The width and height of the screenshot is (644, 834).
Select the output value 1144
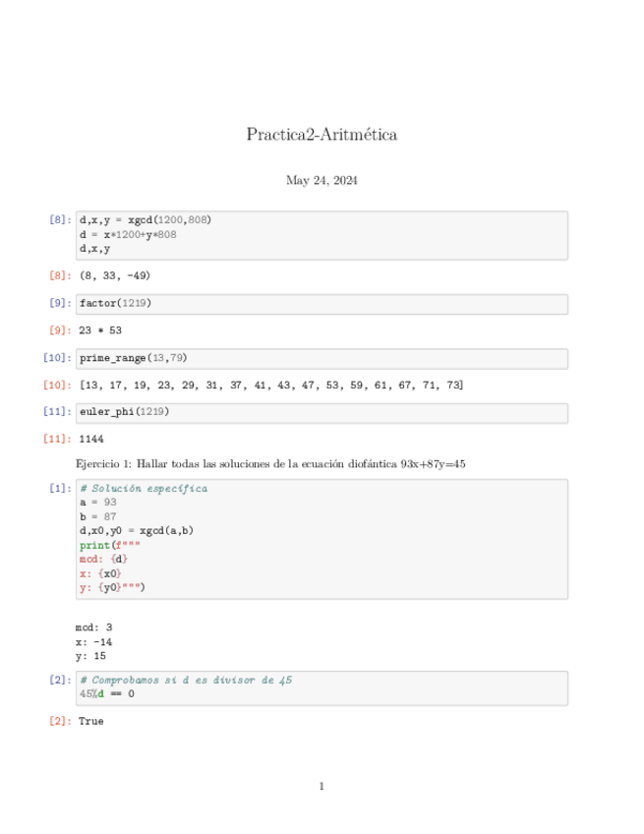click(x=91, y=439)
